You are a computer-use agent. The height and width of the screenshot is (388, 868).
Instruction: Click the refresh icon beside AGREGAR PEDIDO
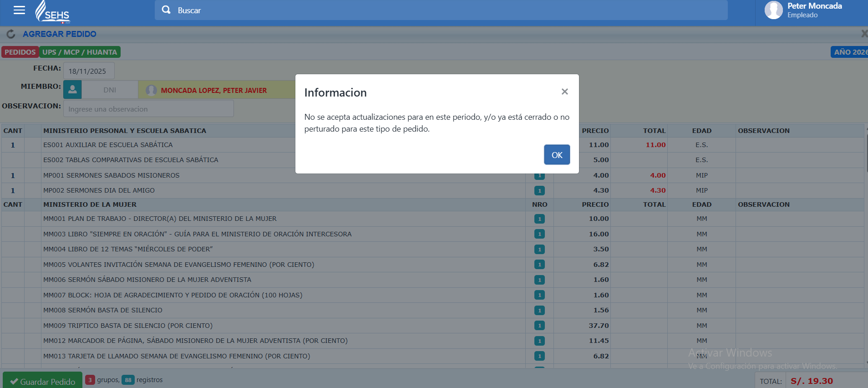11,34
